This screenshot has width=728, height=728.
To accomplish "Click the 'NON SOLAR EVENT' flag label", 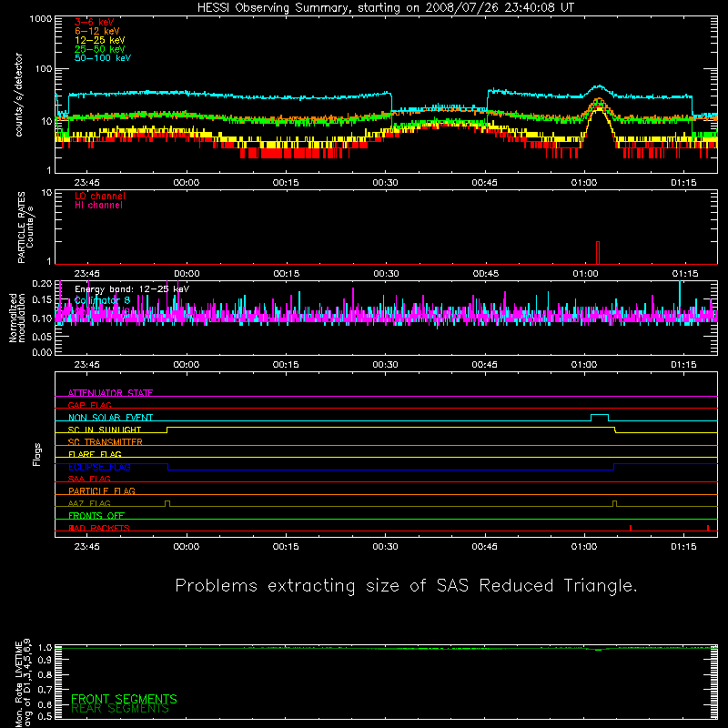I will coord(110,418).
